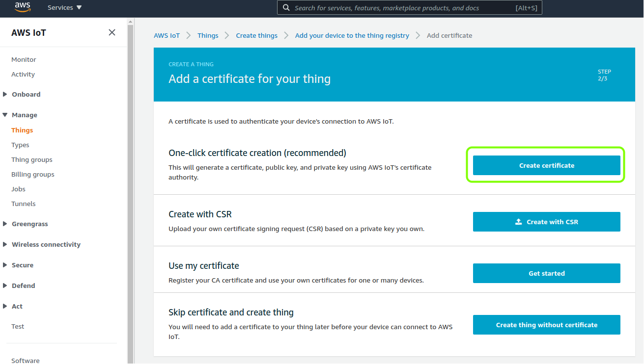The width and height of the screenshot is (644, 364).
Task: Click the Create certificate button
Action: pyautogui.click(x=546, y=165)
